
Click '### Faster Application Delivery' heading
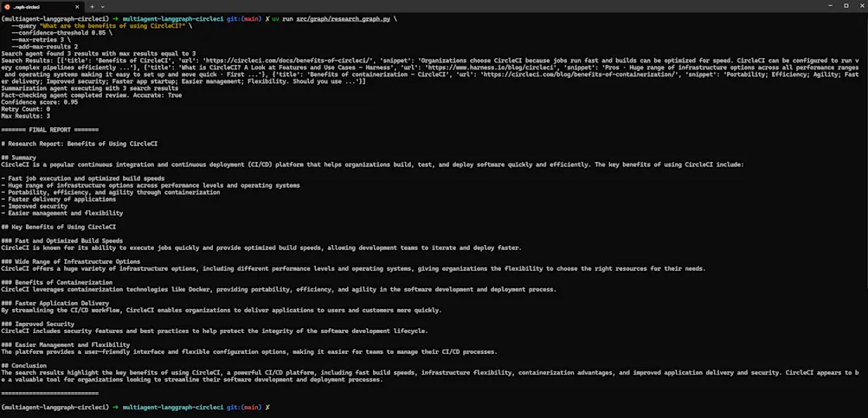pos(55,304)
